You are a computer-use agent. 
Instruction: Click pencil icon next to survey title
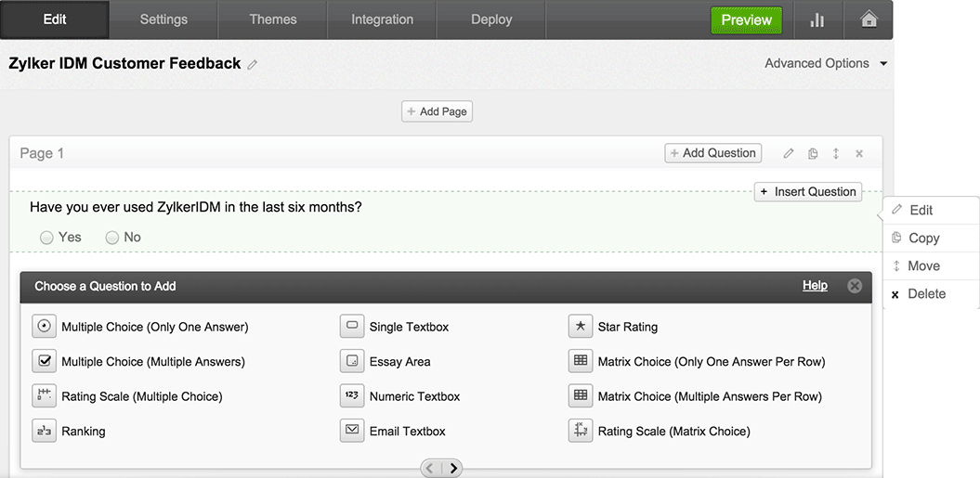pyautogui.click(x=252, y=64)
